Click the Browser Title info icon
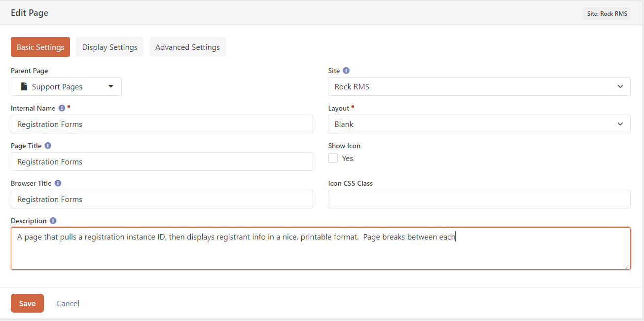Image resolution: width=644 pixels, height=321 pixels. (58, 183)
